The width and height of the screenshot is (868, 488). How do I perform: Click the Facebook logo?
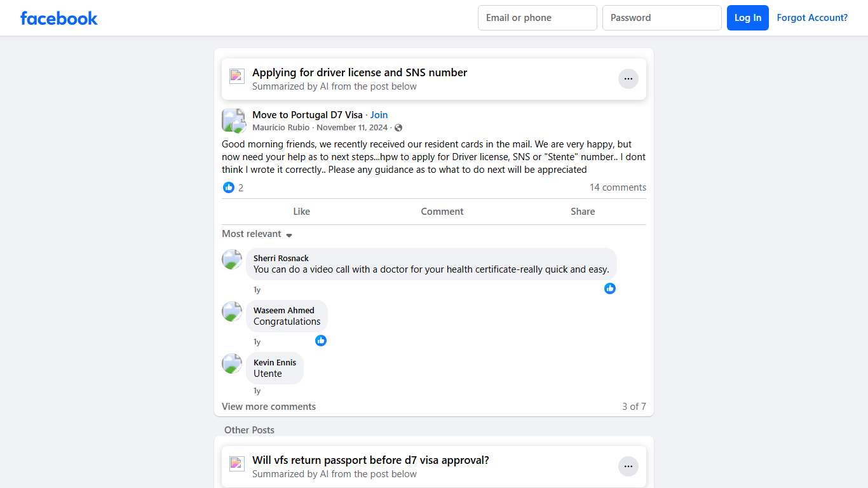pos(58,18)
